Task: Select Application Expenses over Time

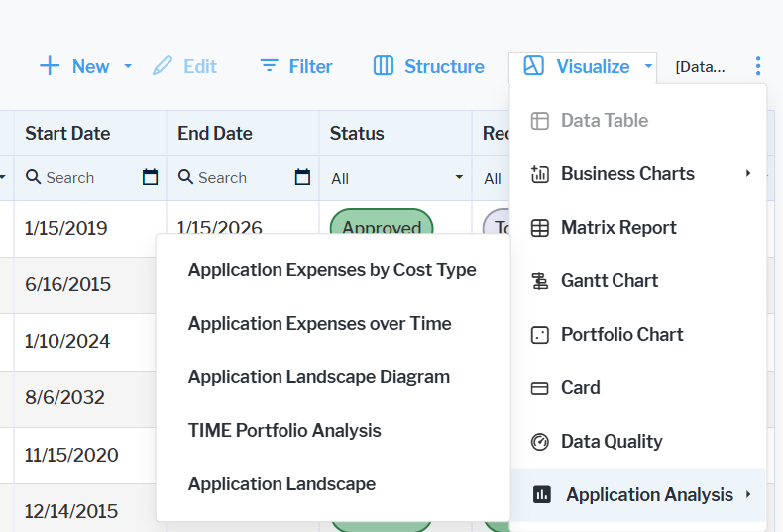Action: tap(319, 324)
